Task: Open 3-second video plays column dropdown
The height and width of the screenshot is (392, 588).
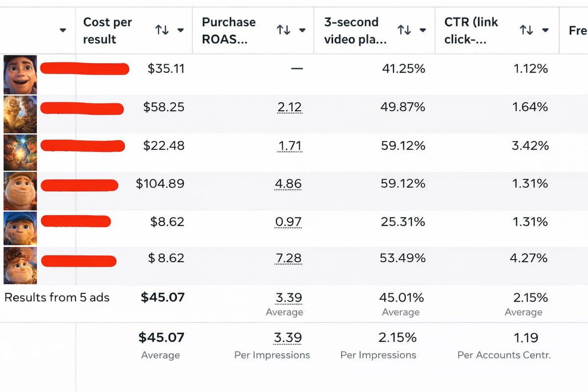Action: pyautogui.click(x=422, y=30)
